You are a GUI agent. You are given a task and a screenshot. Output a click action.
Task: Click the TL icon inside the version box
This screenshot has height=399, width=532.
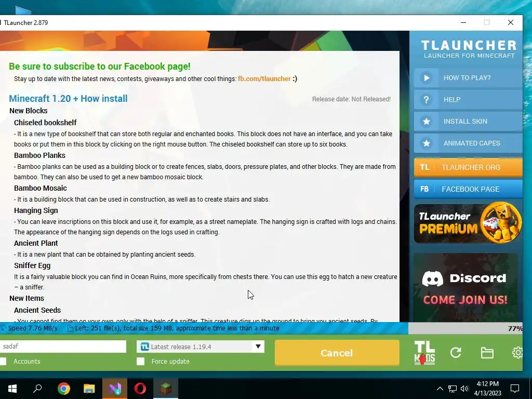(x=145, y=347)
